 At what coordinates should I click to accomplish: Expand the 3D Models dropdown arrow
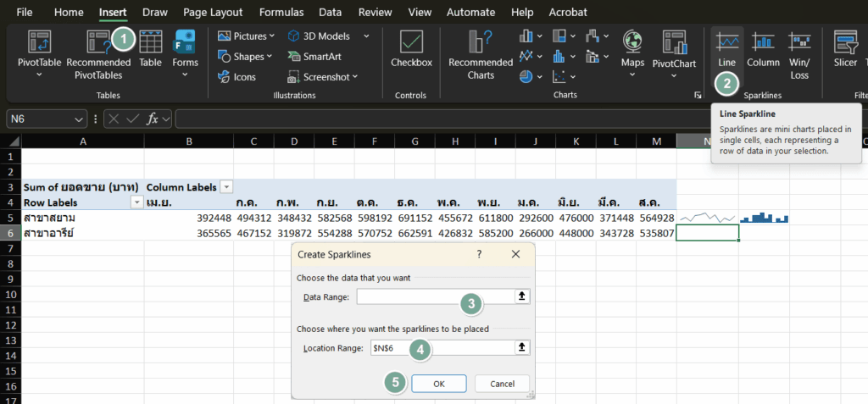[x=366, y=36]
